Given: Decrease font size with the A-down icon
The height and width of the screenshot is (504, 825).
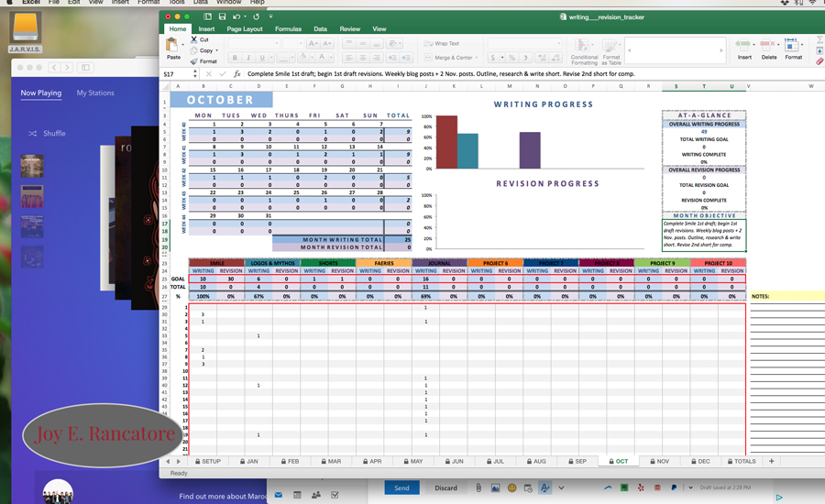Looking at the screenshot, I should pos(326,44).
